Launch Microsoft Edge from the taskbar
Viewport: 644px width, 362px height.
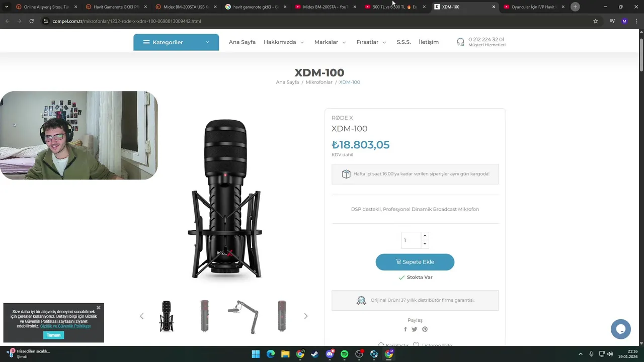tap(270, 354)
